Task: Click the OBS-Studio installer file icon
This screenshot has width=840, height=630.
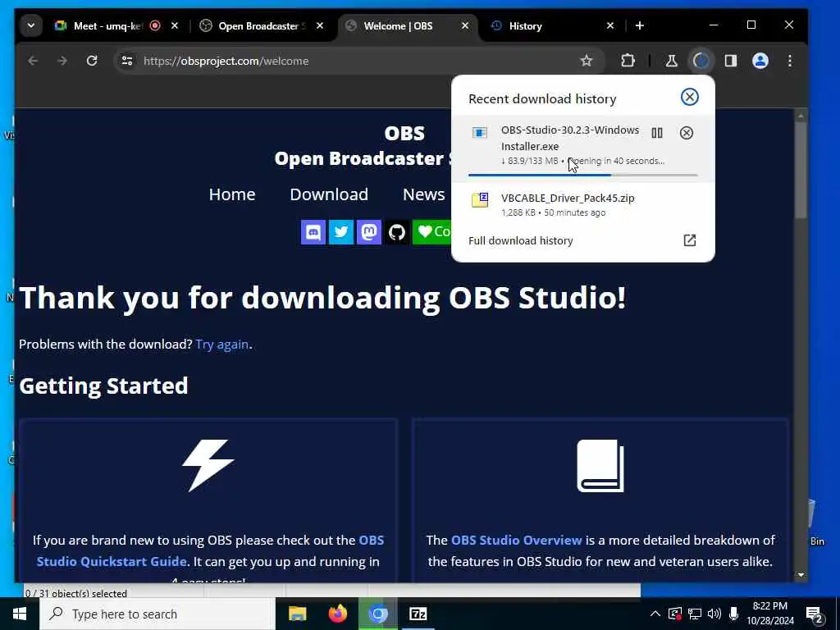Action: tap(479, 133)
